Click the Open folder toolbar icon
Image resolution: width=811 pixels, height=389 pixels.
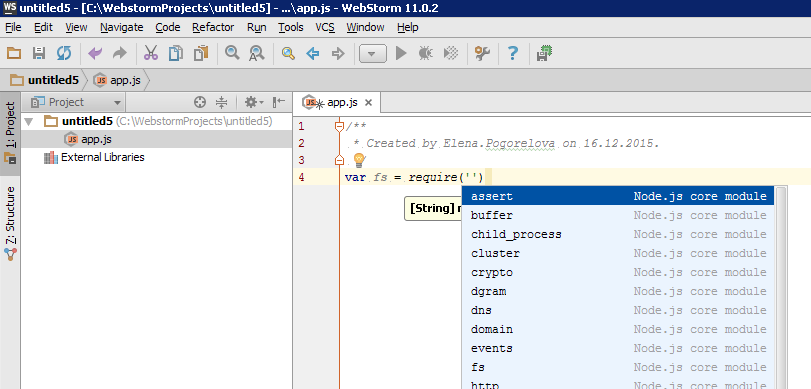[x=14, y=53]
